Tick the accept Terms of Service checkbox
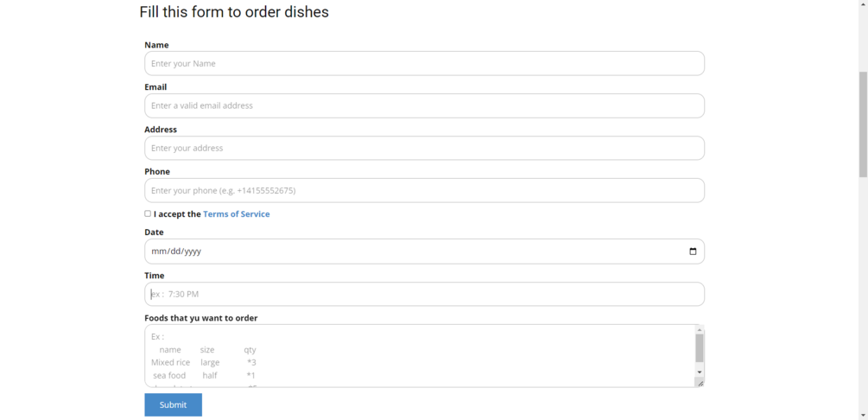Viewport: 868px width, 420px height. point(148,213)
